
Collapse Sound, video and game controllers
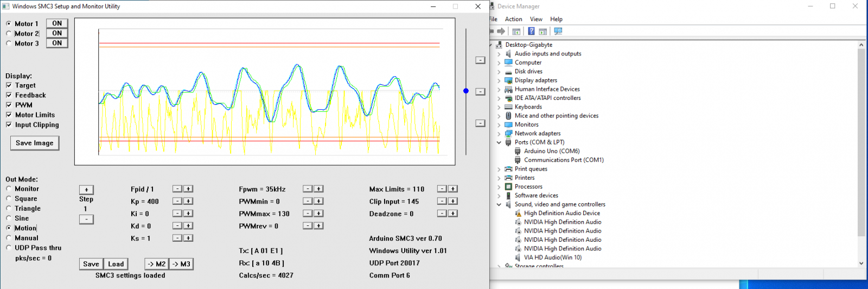pyautogui.click(x=499, y=204)
